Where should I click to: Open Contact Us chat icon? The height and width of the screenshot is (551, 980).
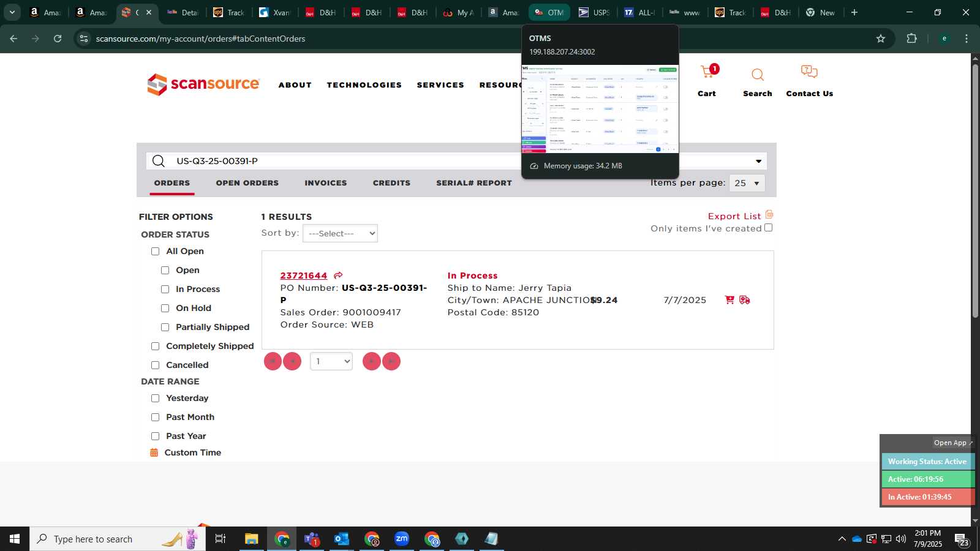(x=809, y=72)
